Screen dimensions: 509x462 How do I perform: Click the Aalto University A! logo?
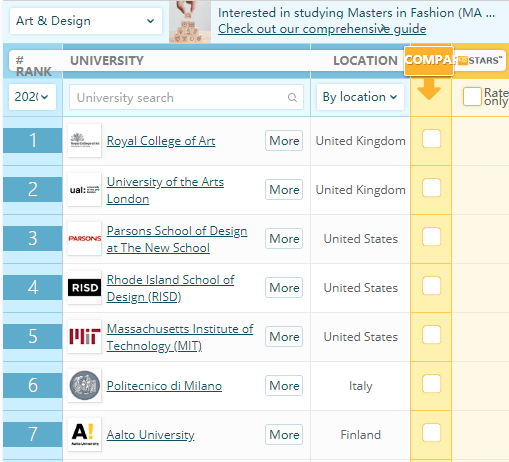[x=85, y=434]
